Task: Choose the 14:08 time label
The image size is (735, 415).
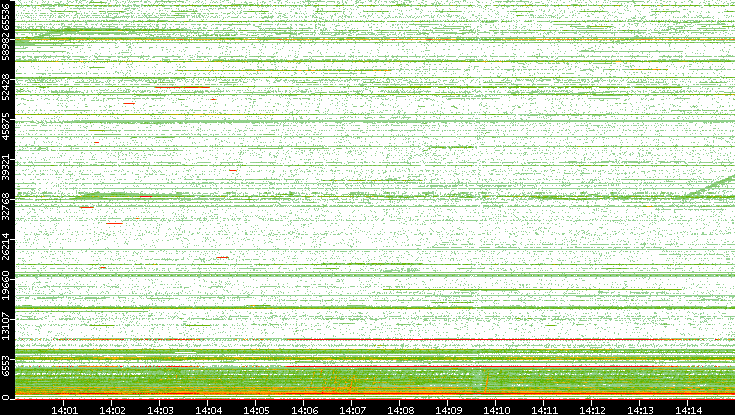Action: (x=400, y=410)
